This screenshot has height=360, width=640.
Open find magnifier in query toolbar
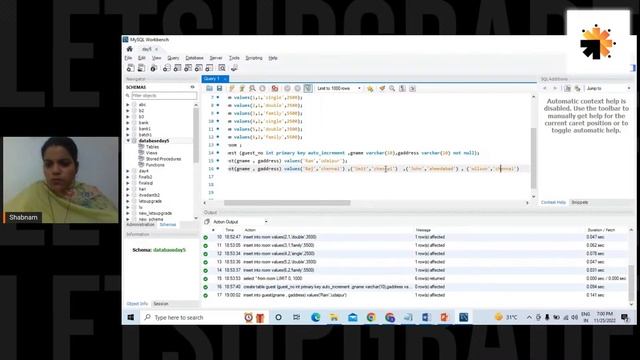392,89
